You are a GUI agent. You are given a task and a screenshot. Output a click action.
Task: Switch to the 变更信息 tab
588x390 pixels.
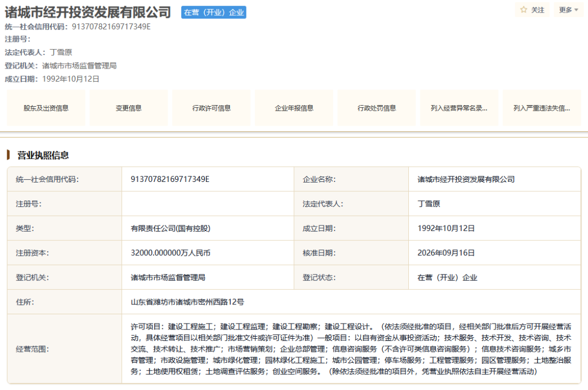128,108
